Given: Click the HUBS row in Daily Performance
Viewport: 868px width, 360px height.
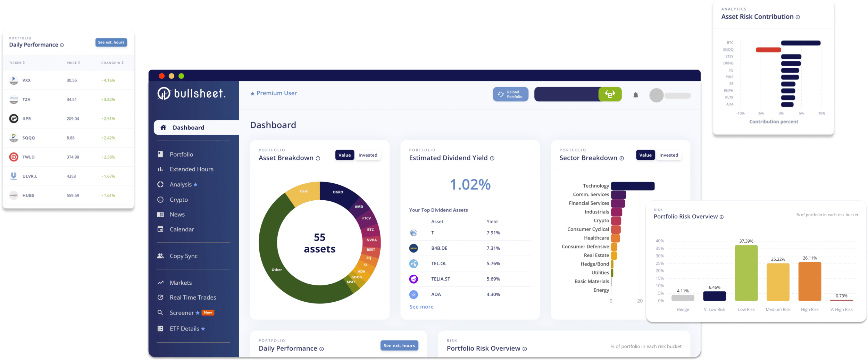Looking at the screenshot, I should pyautogui.click(x=68, y=195).
